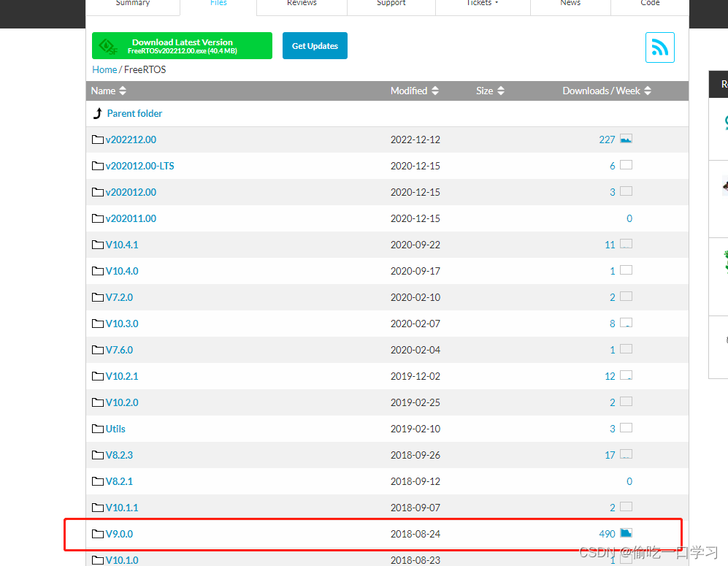Switch to the News tab
Screen dimensions: 728x566
[x=570, y=3]
